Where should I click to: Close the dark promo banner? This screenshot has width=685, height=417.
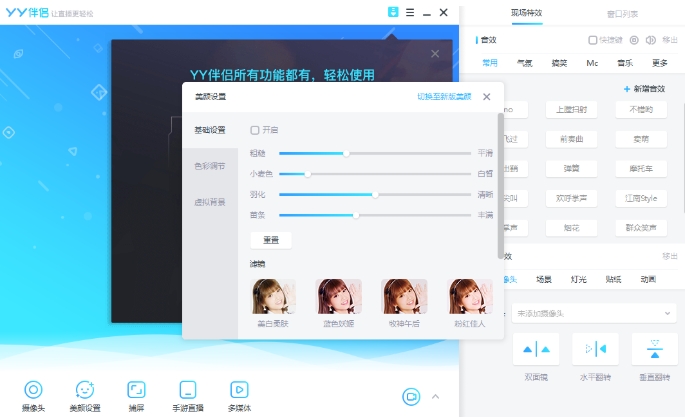pyautogui.click(x=435, y=54)
